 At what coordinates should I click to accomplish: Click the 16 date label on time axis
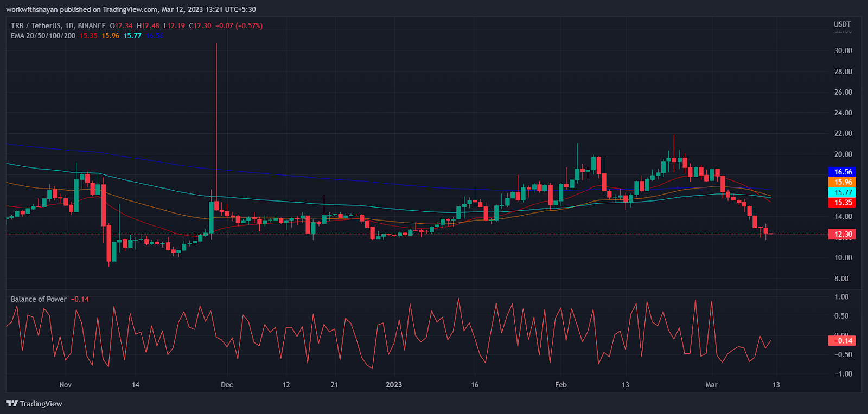tap(475, 385)
